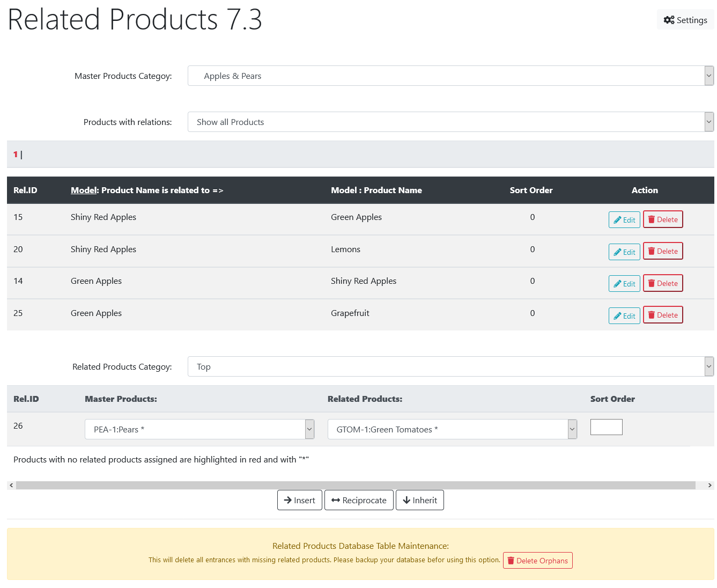The image size is (717, 588).
Task: Click Green Apples master in row 25
Action: (96, 313)
